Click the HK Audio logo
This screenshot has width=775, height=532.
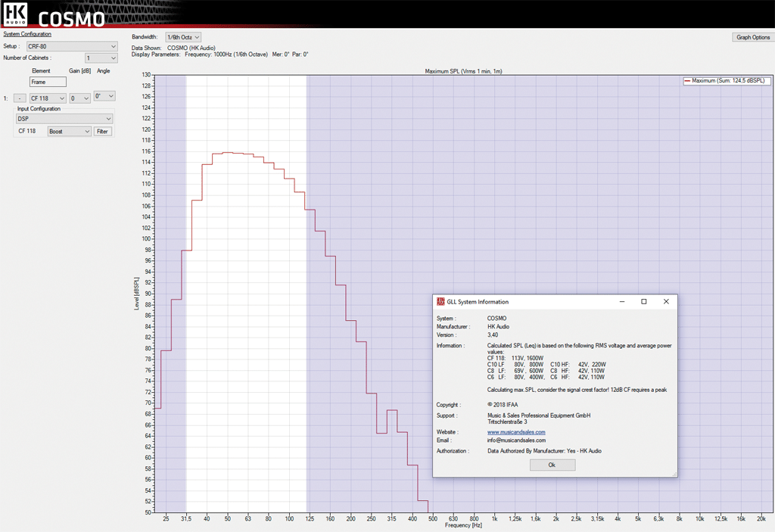(x=15, y=14)
